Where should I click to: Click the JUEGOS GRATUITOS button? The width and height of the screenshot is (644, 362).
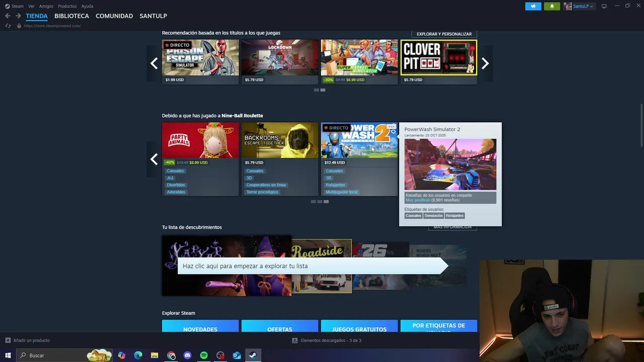coord(359,327)
